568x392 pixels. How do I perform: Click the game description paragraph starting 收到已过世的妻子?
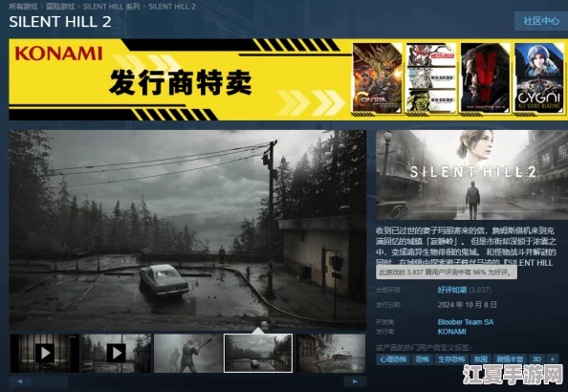[465, 247]
